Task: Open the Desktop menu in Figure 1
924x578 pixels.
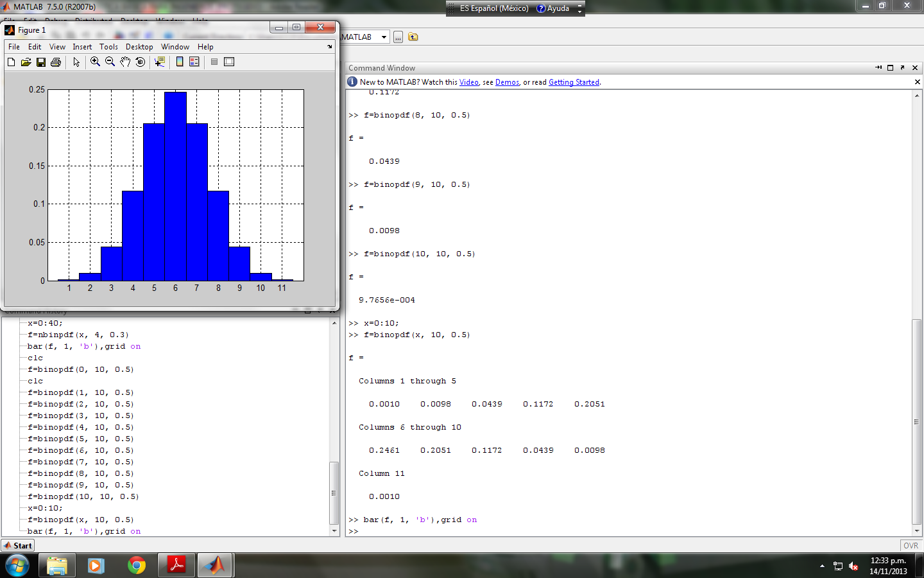Action: pos(139,47)
